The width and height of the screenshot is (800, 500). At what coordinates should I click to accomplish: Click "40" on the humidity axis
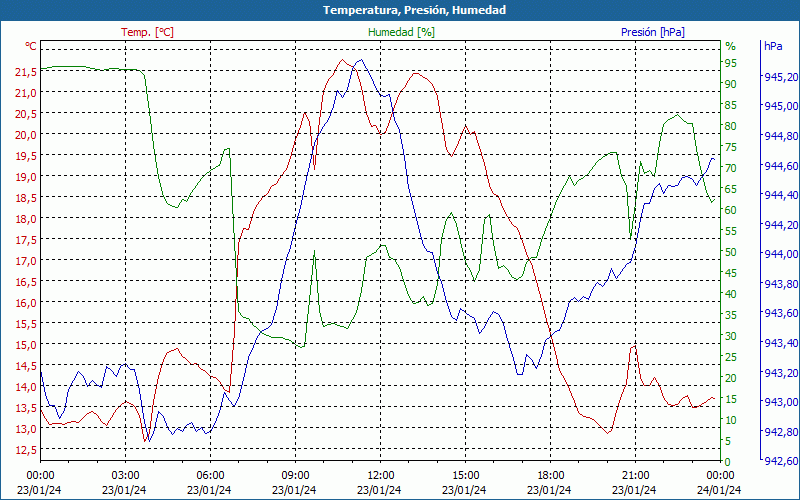(x=731, y=294)
